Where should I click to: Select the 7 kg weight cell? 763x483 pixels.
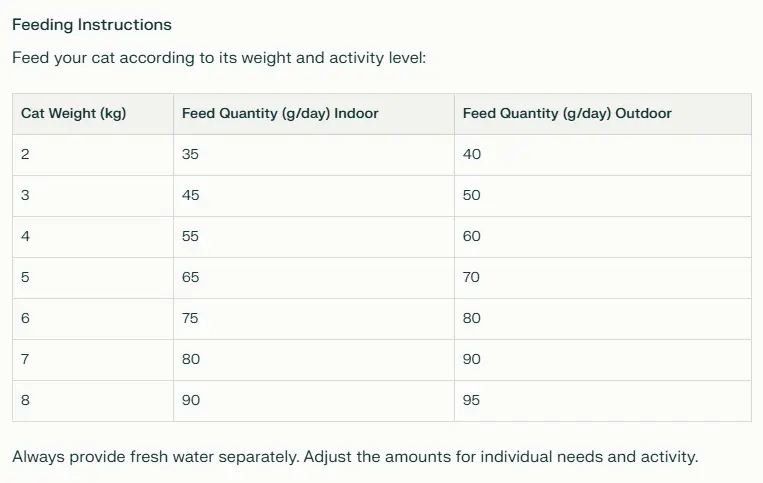pyautogui.click(x=93, y=359)
